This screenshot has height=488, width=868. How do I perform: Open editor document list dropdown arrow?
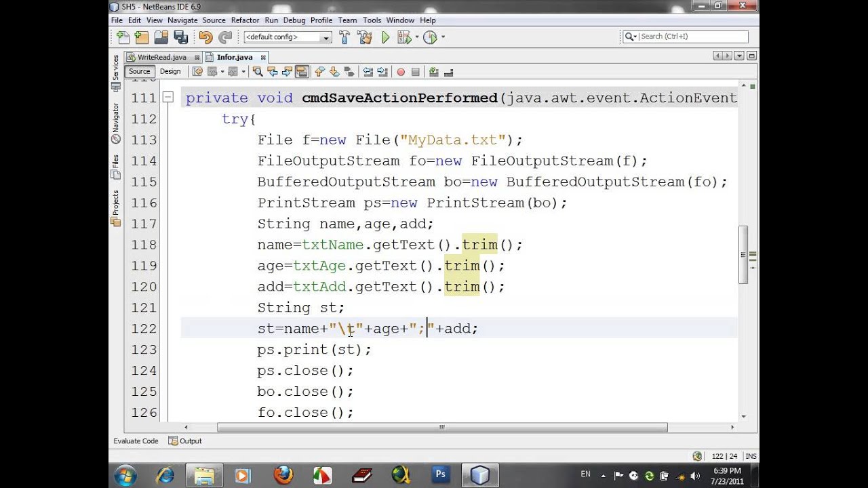tap(739, 56)
